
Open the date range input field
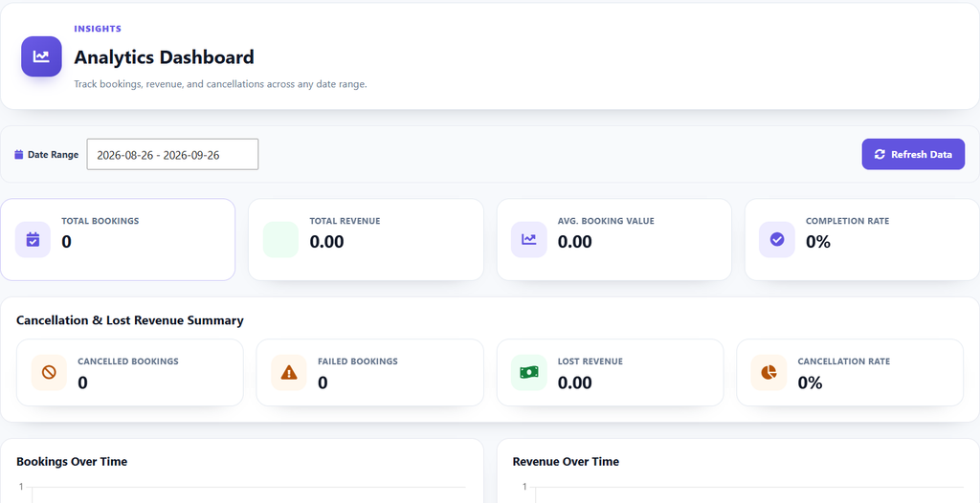(x=172, y=154)
